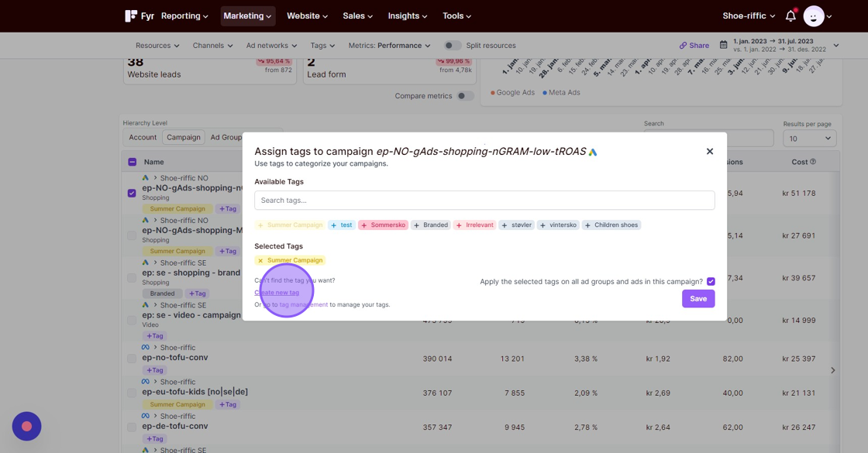868x453 pixels.
Task: Select the Campaign hierarchy level
Action: (184, 137)
